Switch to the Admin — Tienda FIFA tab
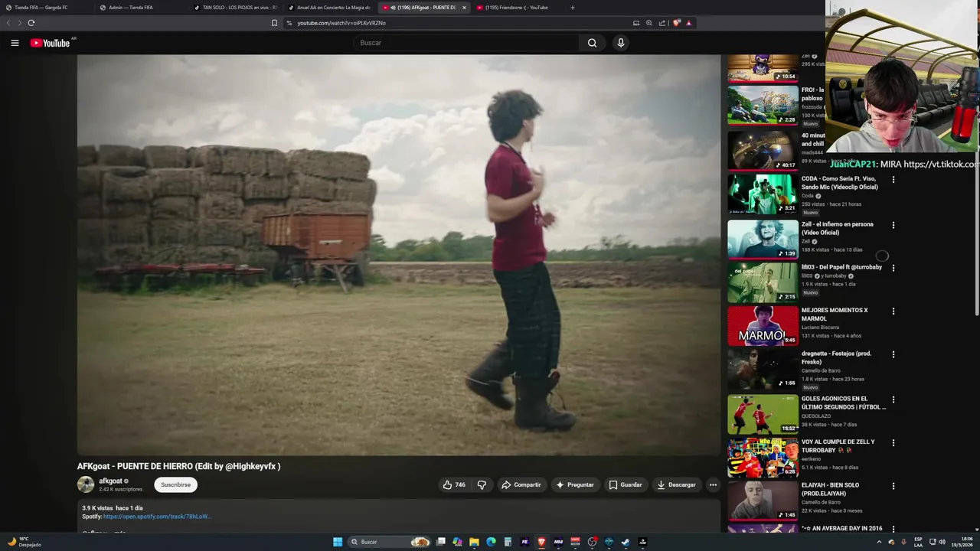The image size is (980, 551). (x=140, y=8)
